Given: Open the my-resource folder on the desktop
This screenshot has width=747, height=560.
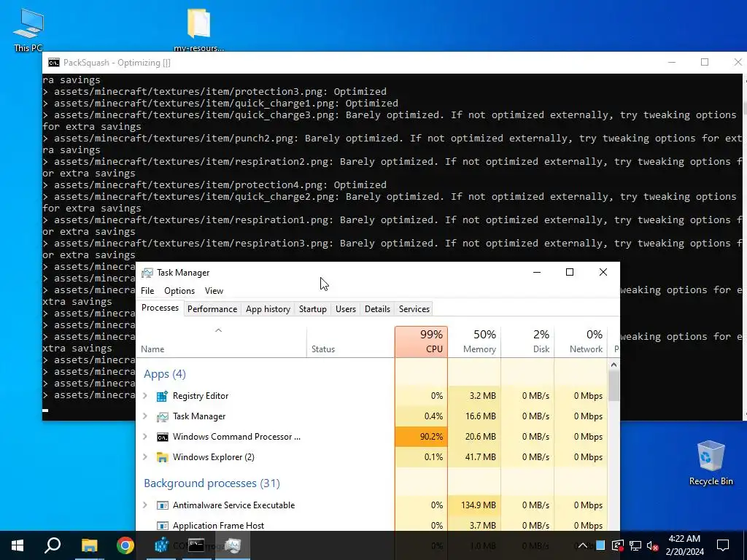Looking at the screenshot, I should pyautogui.click(x=198, y=29).
